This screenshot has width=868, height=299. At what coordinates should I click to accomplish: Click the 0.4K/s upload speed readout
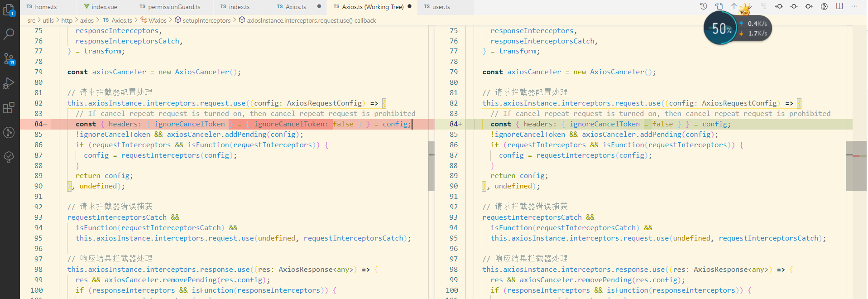tap(753, 24)
